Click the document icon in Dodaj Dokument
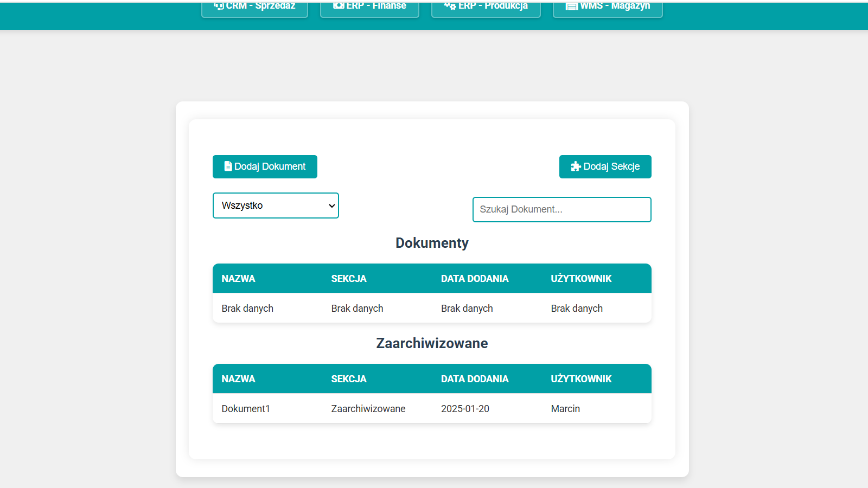This screenshot has height=488, width=868. 228,166
